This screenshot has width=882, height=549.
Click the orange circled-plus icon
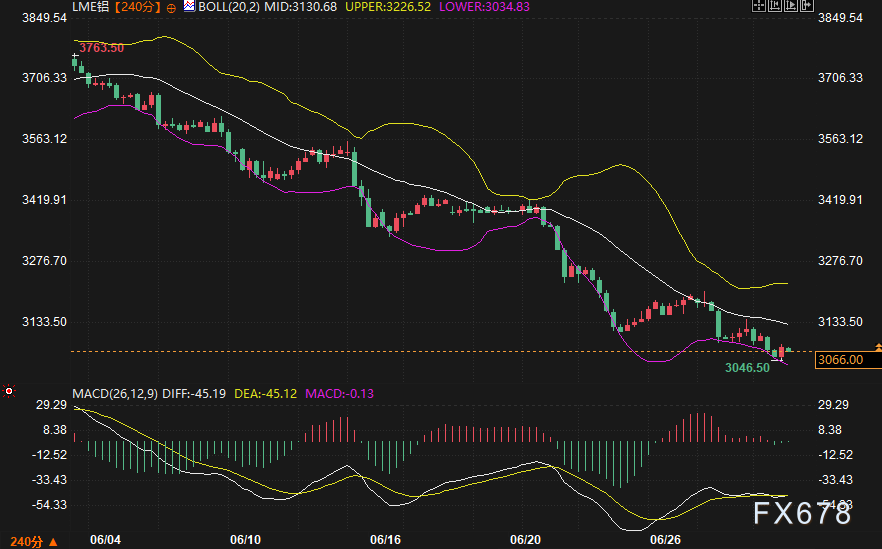[171, 8]
